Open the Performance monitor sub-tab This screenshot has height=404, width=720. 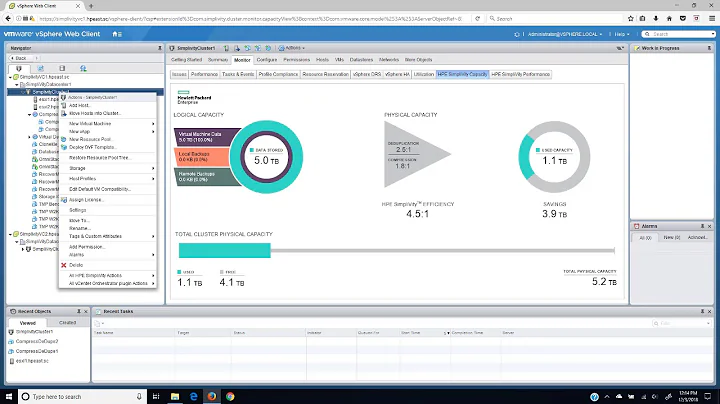[x=204, y=74]
